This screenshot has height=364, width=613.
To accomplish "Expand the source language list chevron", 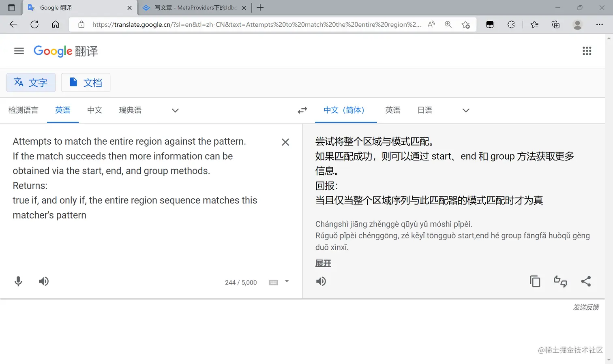I will [175, 110].
